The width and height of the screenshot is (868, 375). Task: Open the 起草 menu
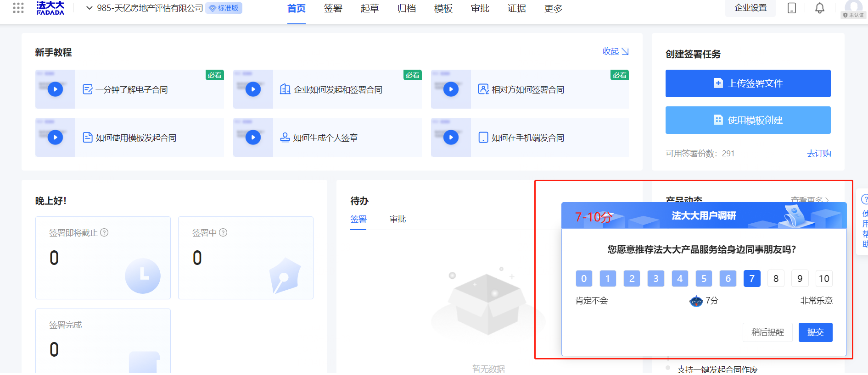pyautogui.click(x=370, y=9)
